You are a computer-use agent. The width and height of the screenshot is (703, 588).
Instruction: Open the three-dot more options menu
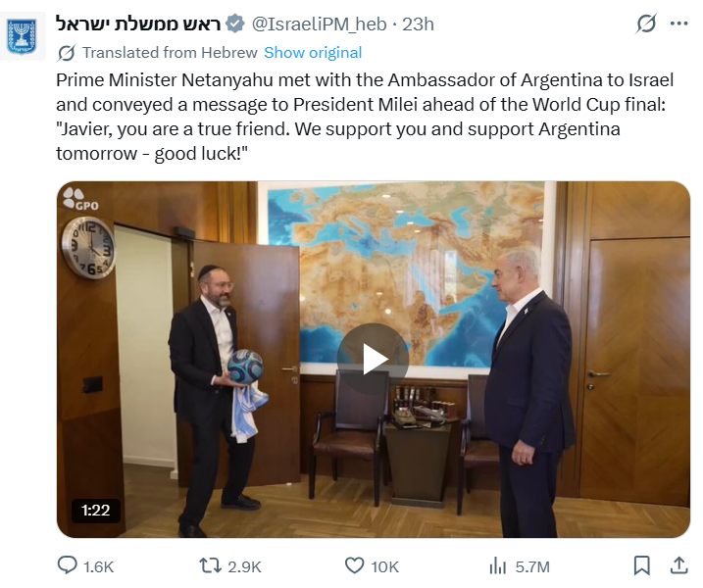point(678,24)
